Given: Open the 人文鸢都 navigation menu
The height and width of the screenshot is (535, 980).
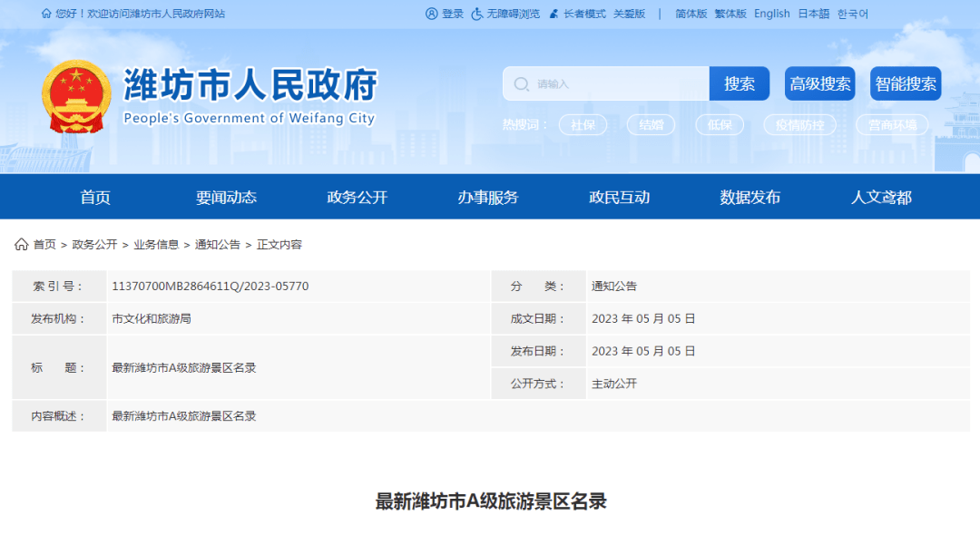Looking at the screenshot, I should click(x=881, y=197).
